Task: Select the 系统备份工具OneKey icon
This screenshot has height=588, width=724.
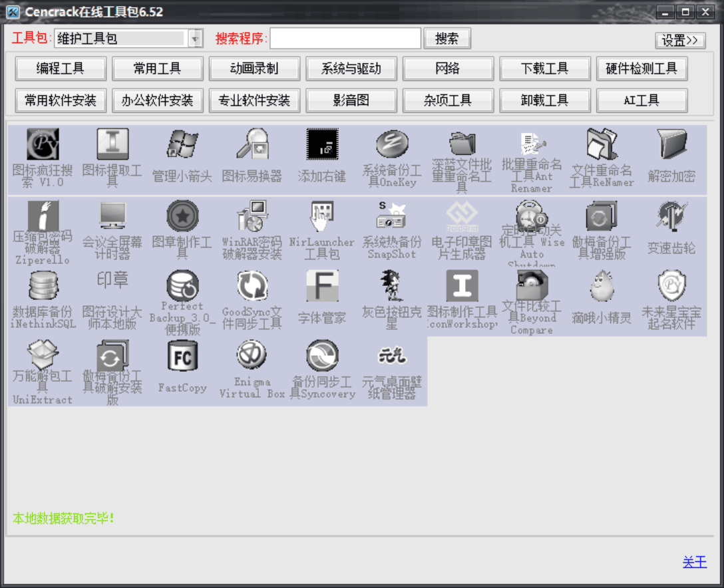Action: pyautogui.click(x=392, y=145)
